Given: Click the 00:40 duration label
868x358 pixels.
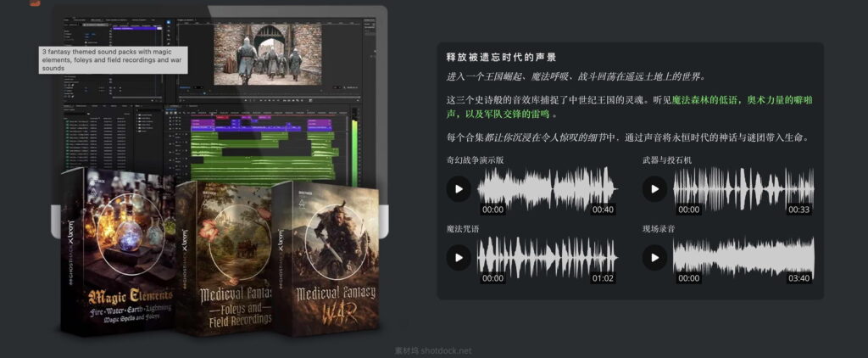Looking at the screenshot, I should (x=603, y=210).
